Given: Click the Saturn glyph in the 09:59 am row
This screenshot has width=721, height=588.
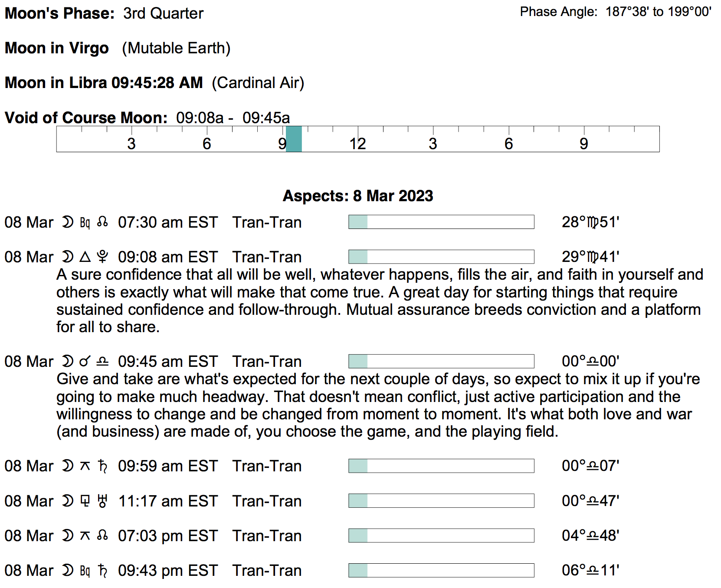Looking at the screenshot, I should 103,466.
